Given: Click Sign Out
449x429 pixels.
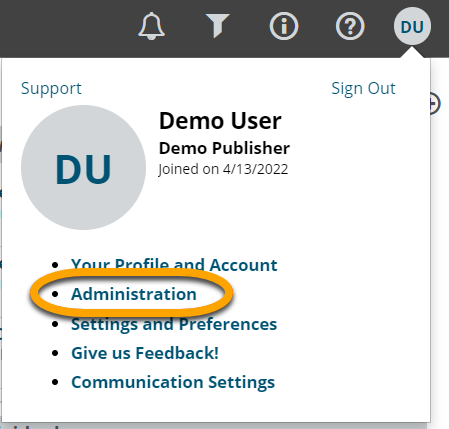Looking at the screenshot, I should coord(363,89).
